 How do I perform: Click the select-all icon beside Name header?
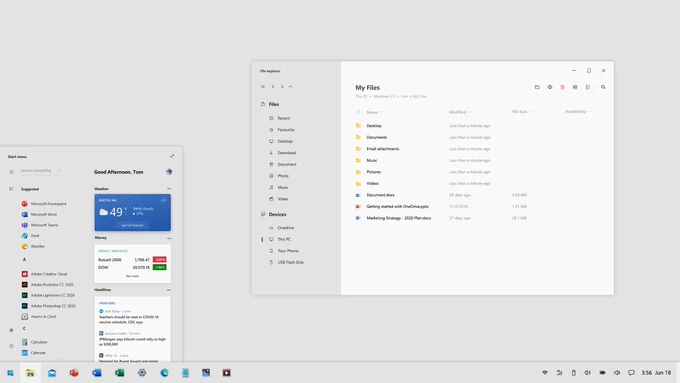pyautogui.click(x=358, y=112)
